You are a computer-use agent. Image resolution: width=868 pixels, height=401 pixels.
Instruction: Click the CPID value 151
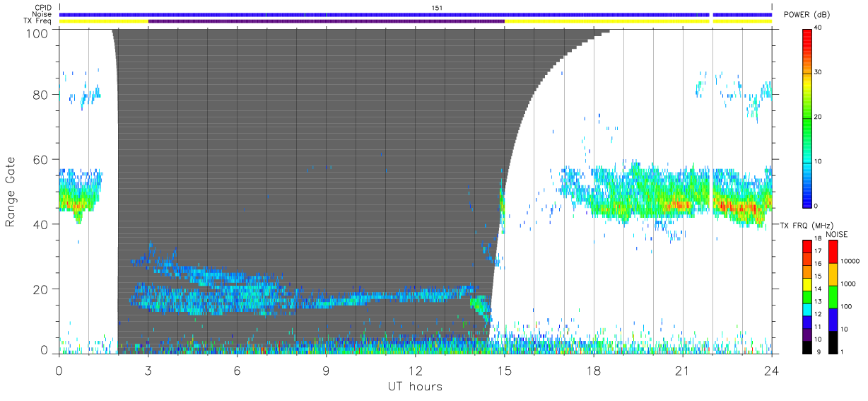(x=437, y=8)
